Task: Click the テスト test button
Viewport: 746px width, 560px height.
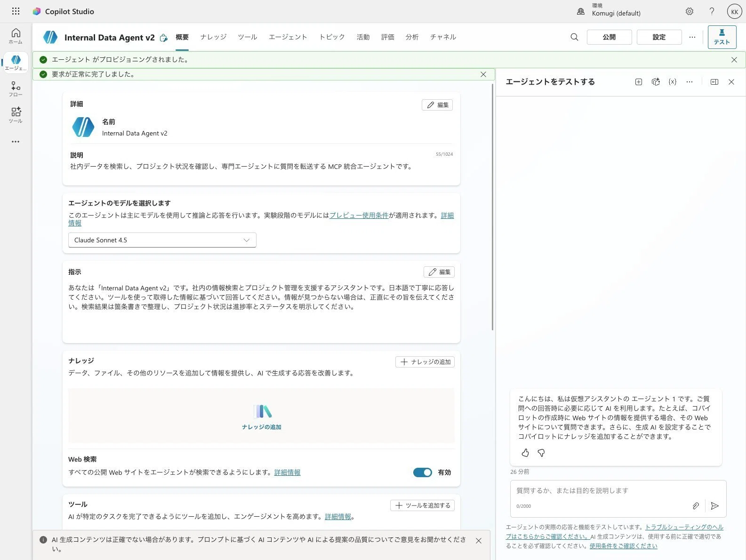Action: 722,37
